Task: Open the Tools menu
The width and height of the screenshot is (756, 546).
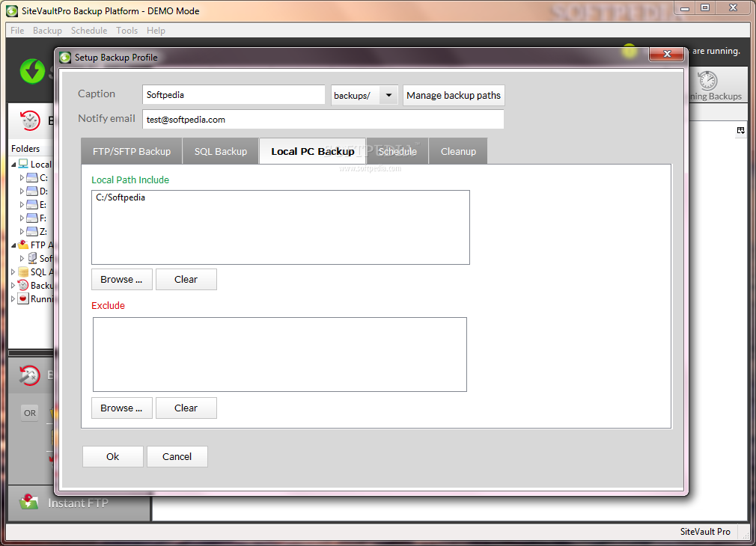Action: (126, 31)
